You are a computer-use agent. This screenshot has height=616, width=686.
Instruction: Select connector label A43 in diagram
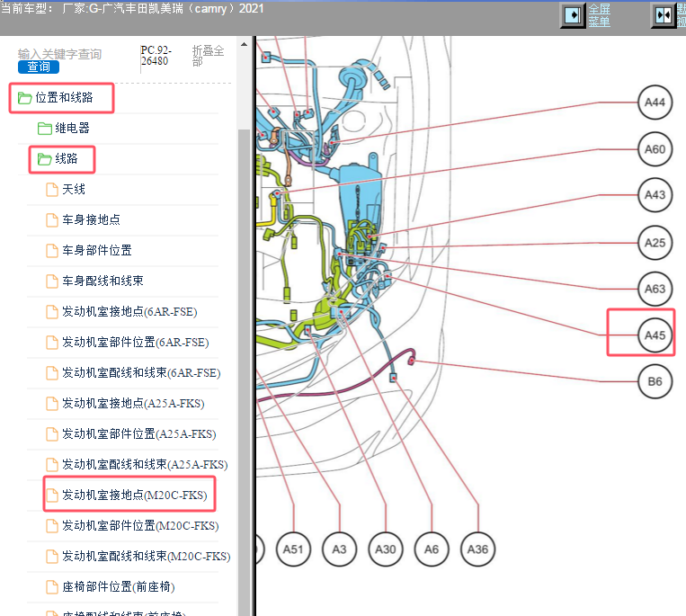point(655,195)
